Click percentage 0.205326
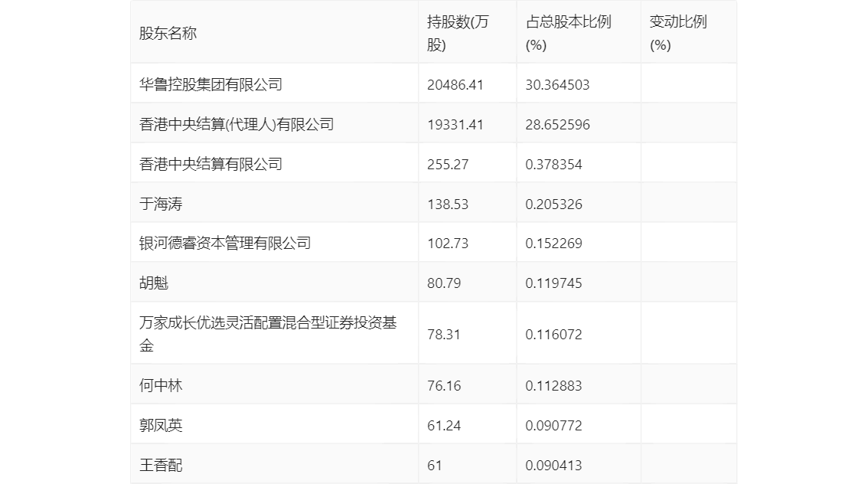868x484 pixels. 553,204
